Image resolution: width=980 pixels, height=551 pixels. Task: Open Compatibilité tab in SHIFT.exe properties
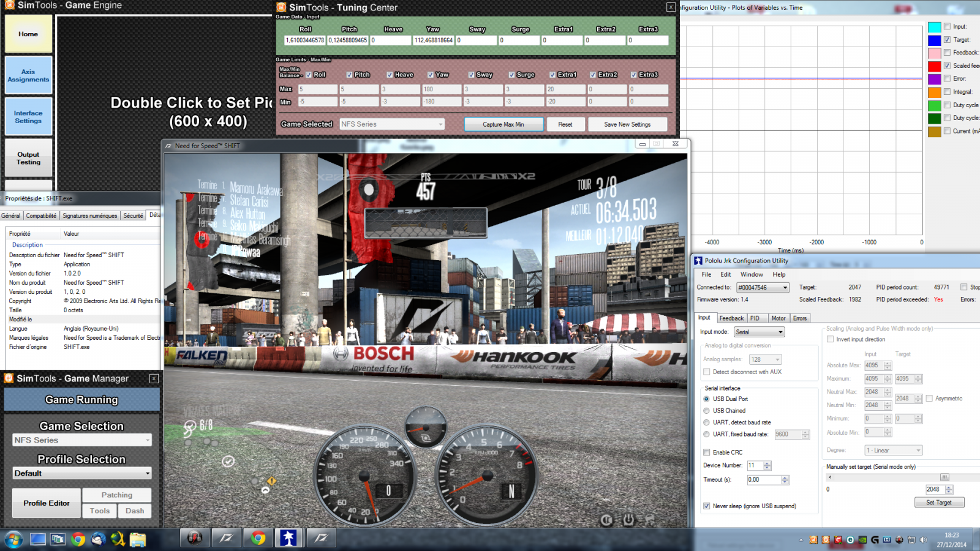[x=41, y=216]
